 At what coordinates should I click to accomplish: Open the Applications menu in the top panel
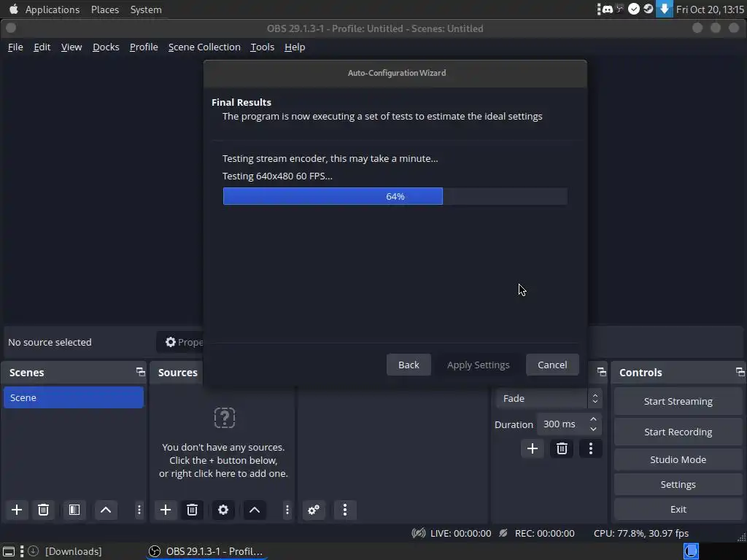click(x=53, y=9)
